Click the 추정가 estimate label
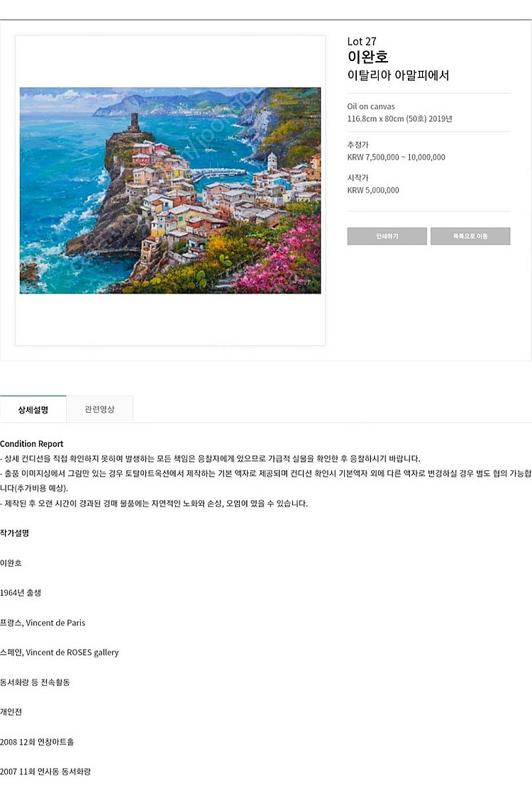 [358, 145]
